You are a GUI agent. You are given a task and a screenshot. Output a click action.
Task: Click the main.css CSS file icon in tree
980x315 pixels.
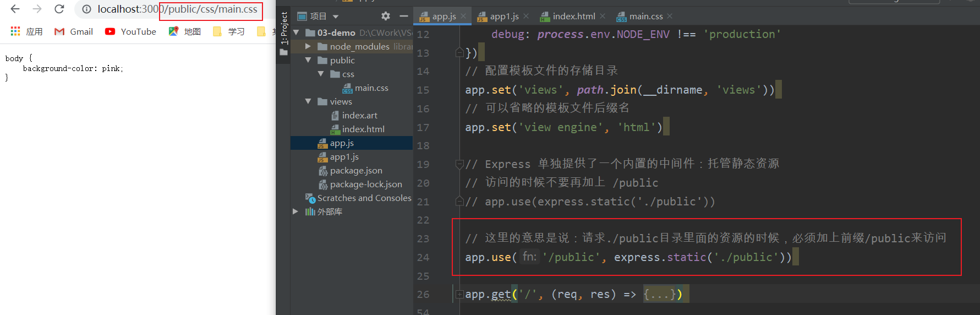[348, 88]
